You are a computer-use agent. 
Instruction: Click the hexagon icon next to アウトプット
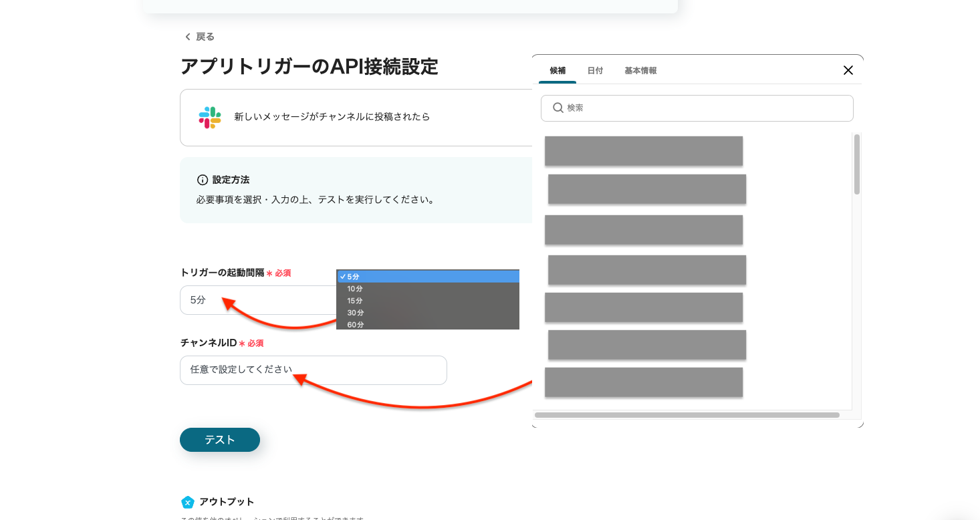[188, 502]
